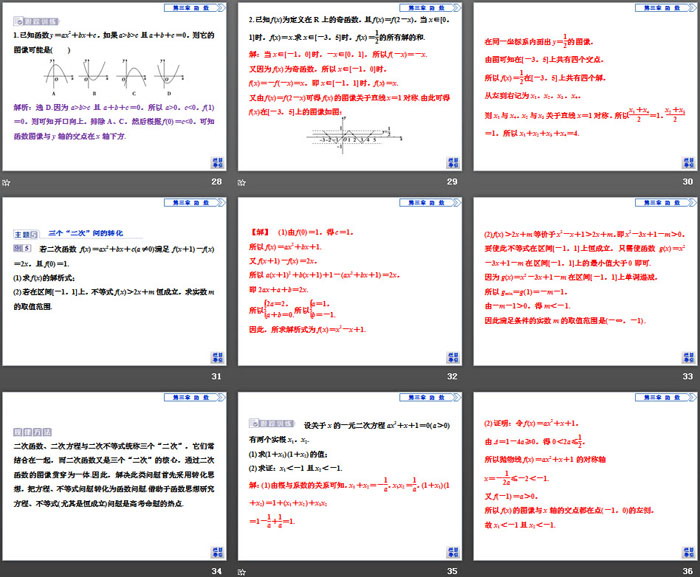Click the slide number label 29
The height and width of the screenshot is (577, 700).
[452, 183]
